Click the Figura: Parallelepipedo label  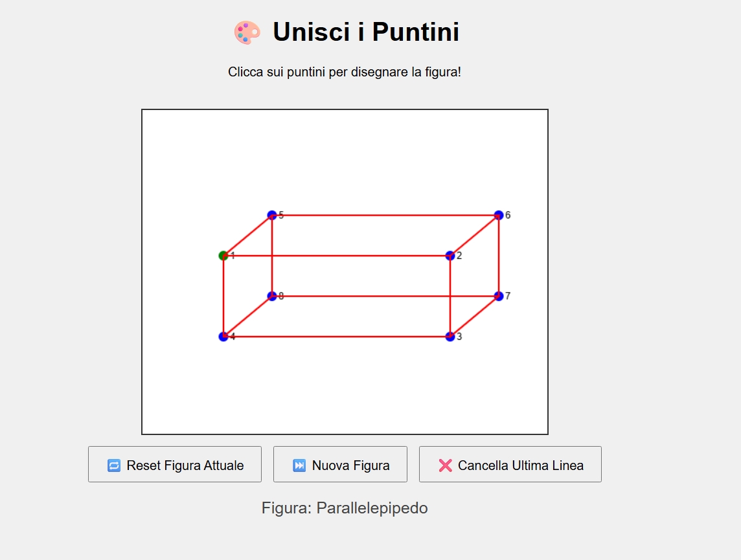[x=345, y=508]
